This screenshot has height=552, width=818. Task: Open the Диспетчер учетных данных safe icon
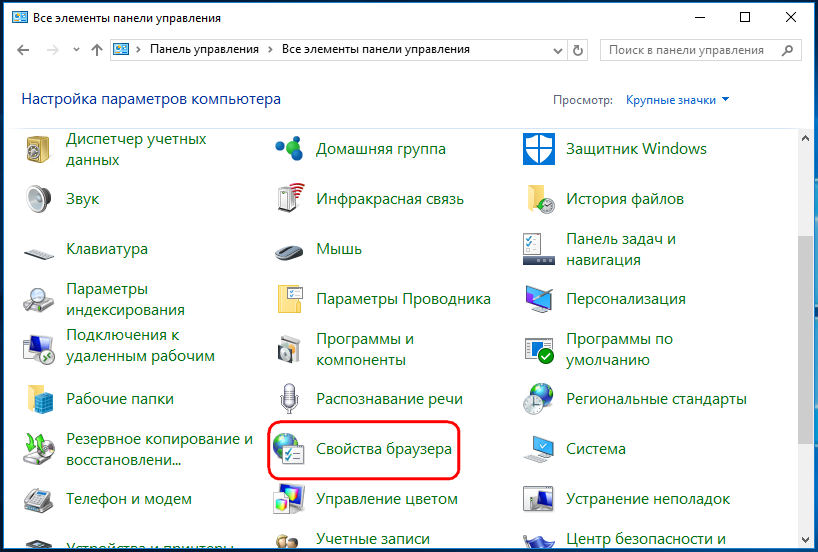click(x=38, y=149)
